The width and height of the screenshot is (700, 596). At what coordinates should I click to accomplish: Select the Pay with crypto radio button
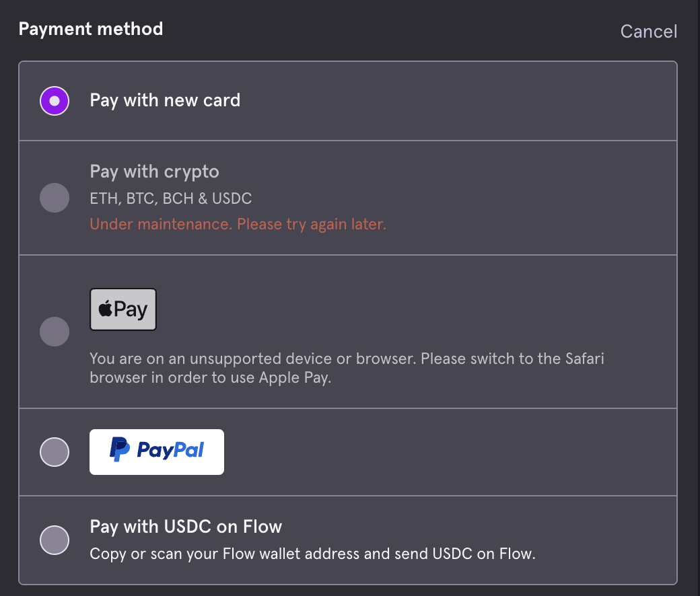[55, 198]
